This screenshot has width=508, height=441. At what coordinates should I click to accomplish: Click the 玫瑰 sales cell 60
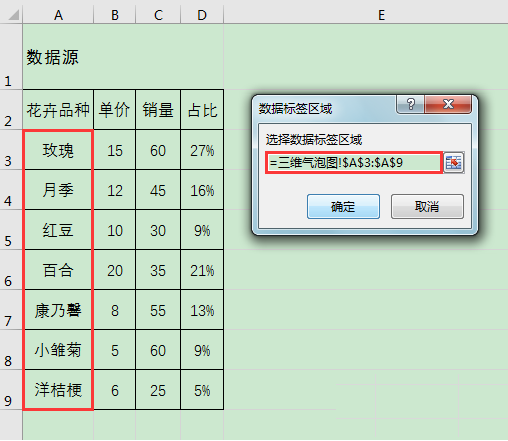[158, 150]
